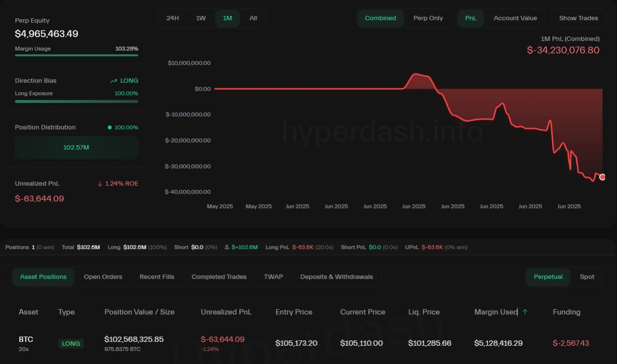Click the sidebar Unrealized PnL $-63,644.09
This screenshot has width=617, height=364.
(40, 199)
